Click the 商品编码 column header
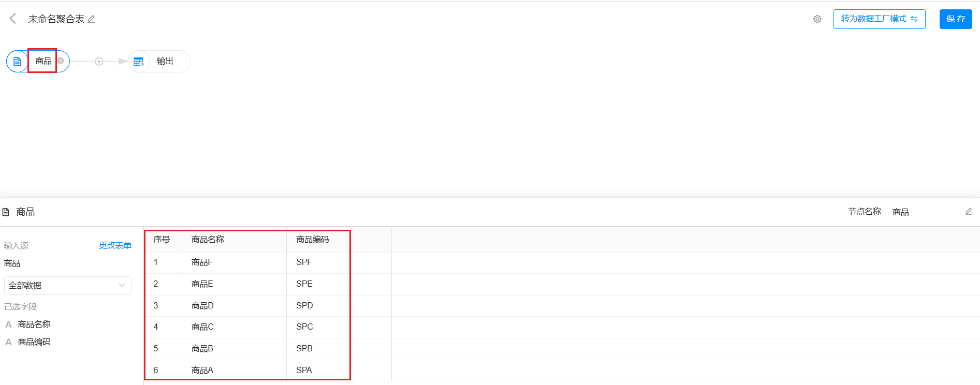This screenshot has height=385, width=980. 312,240
